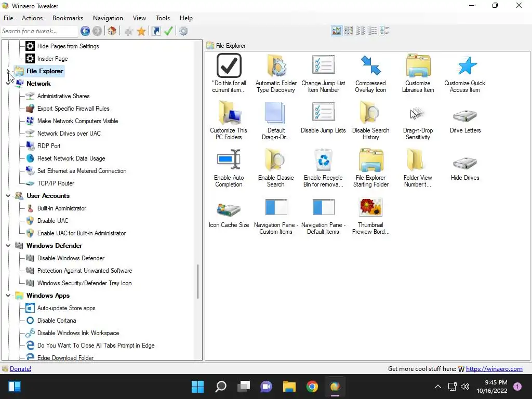
Task: Select Disable Cortana tree item
Action: (57, 321)
